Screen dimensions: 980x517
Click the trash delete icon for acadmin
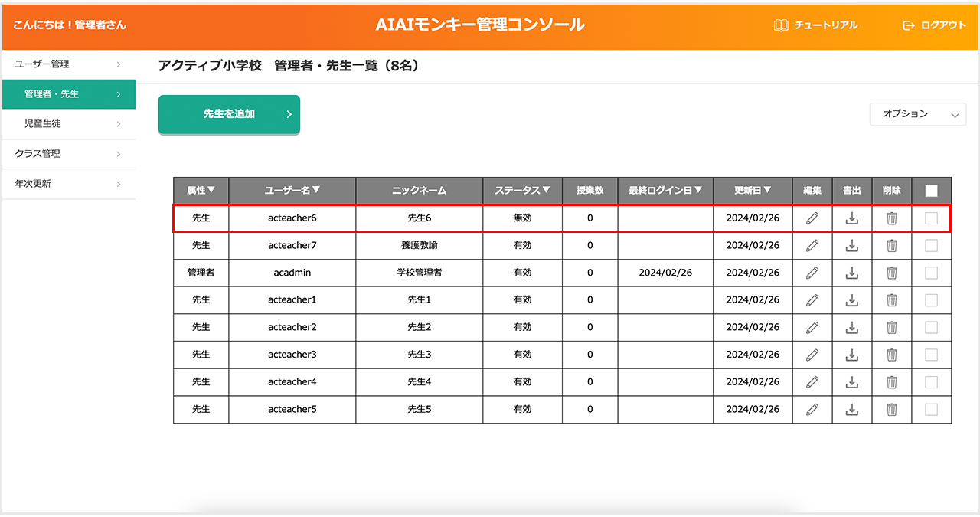[x=892, y=273]
